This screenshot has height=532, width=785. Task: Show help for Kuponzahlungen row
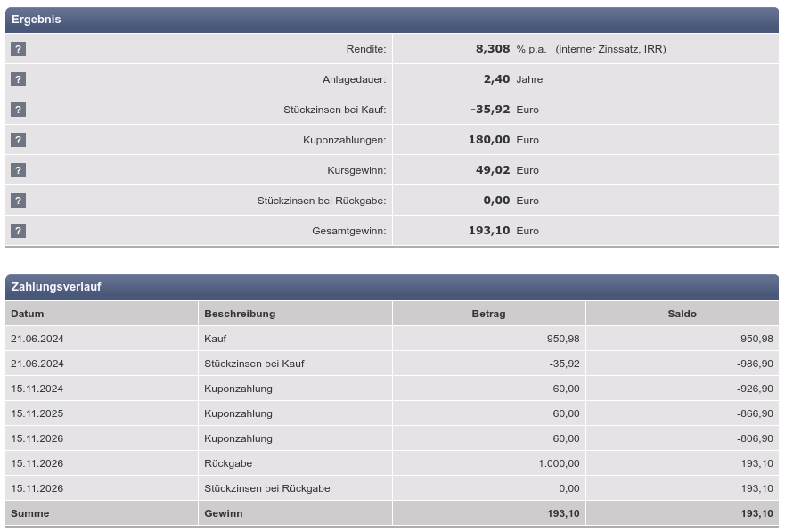point(18,140)
